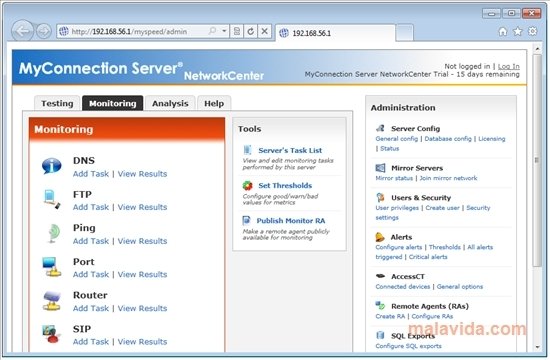Click the Server's Task List icon

tap(248, 150)
